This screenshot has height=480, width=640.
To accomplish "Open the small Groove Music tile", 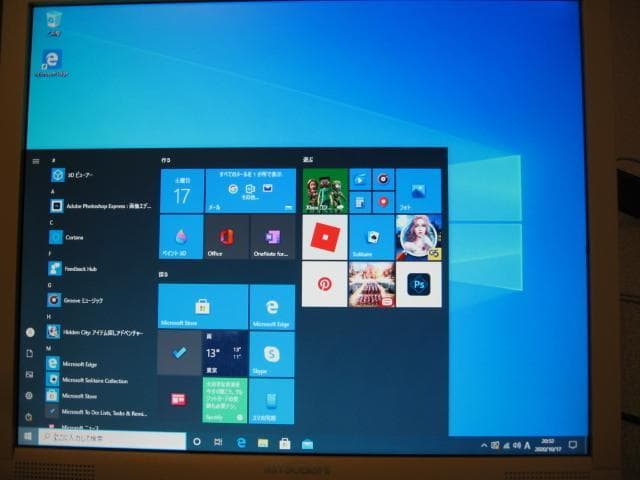I will (383, 179).
